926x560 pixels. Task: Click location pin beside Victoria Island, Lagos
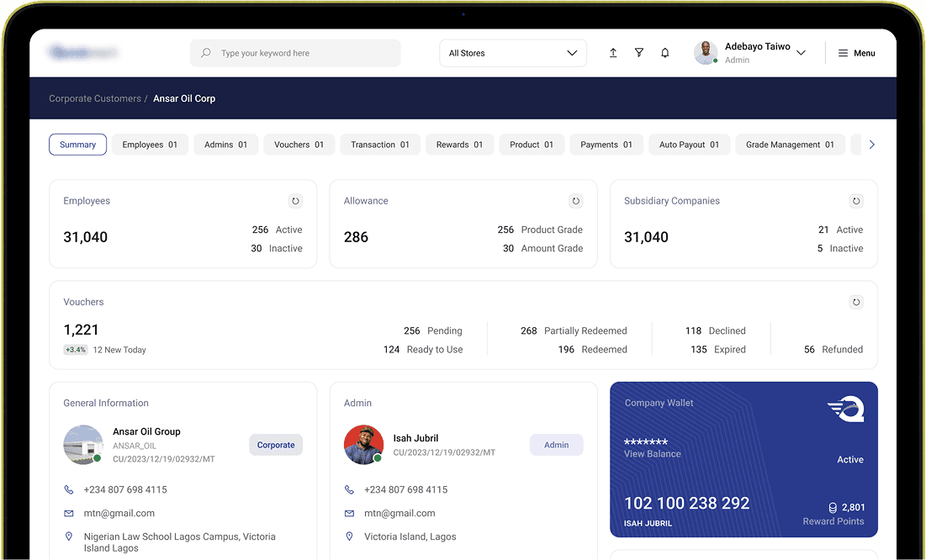pos(349,536)
